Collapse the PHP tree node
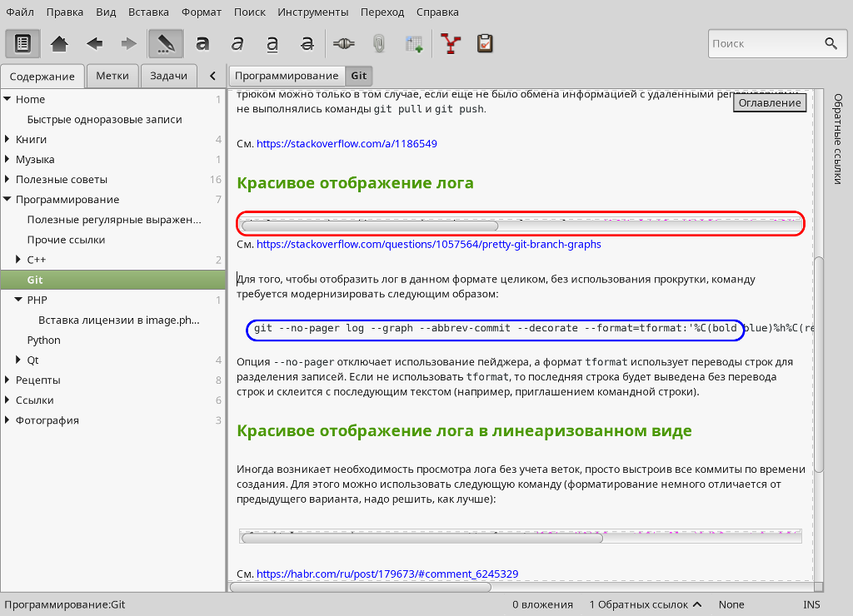 click(x=18, y=300)
